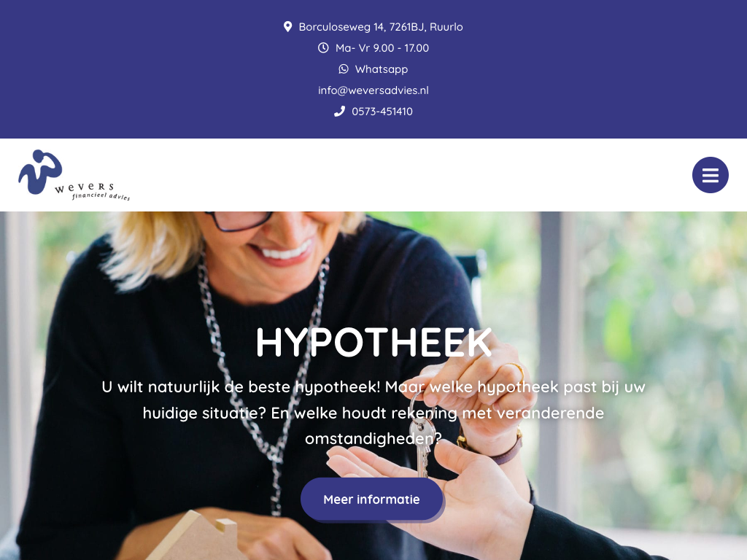747x560 pixels.
Task: Click the hanging keys in the hero photo
Action: pyautogui.click(x=422, y=438)
